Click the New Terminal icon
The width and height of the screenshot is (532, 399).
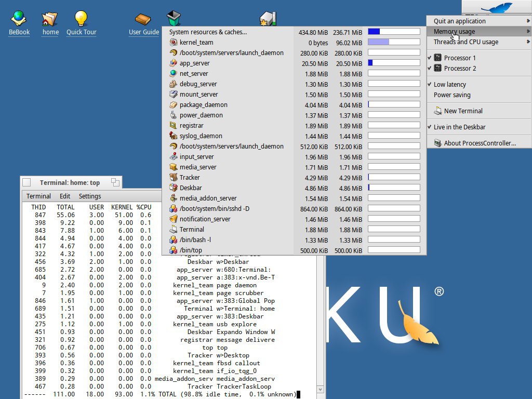point(438,111)
